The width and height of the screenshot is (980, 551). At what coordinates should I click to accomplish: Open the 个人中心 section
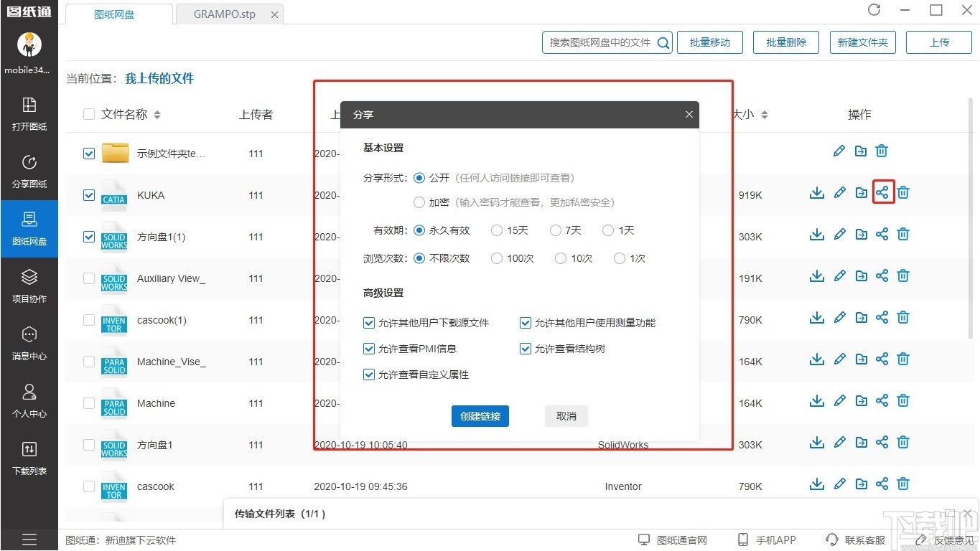coord(29,400)
